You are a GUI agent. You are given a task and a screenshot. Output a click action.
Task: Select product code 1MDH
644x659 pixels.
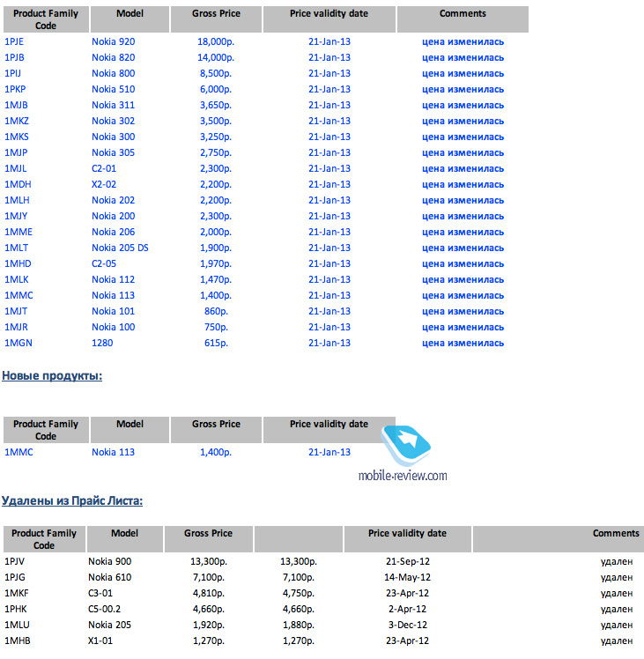(18, 184)
